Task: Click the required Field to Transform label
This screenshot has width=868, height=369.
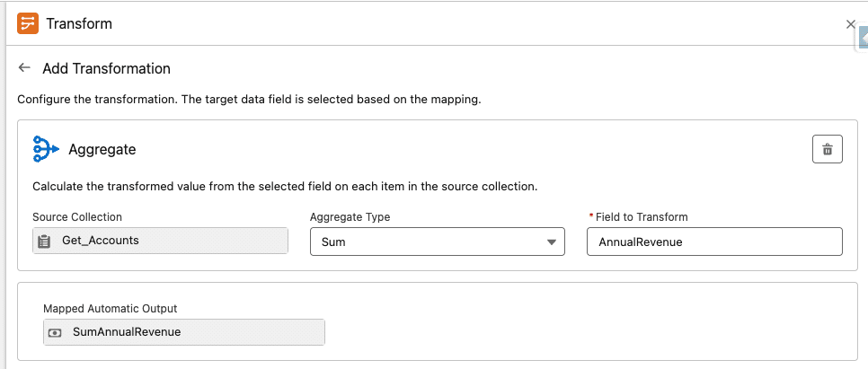Action: pyautogui.click(x=640, y=217)
